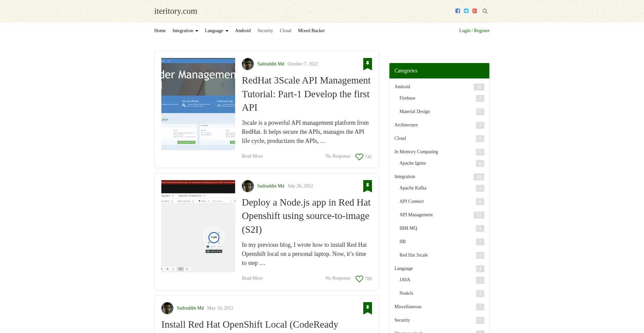644x333 pixels.
Task: Select Apache Kafka category
Action: click(x=413, y=188)
